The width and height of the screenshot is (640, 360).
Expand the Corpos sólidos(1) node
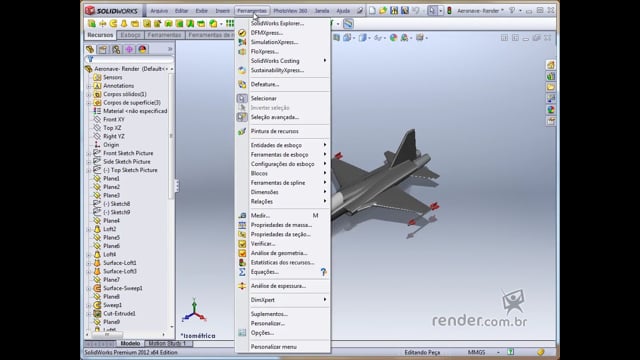89,95
